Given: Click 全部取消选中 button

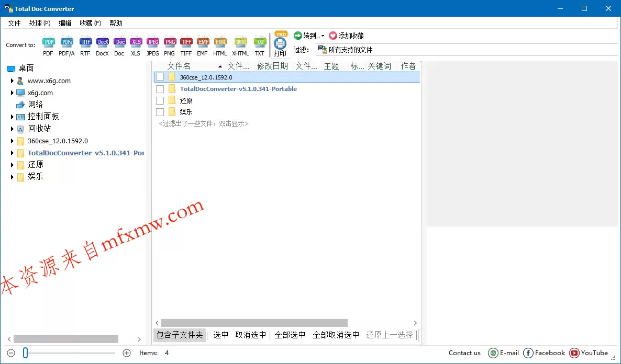Looking at the screenshot, I should click(x=336, y=335).
